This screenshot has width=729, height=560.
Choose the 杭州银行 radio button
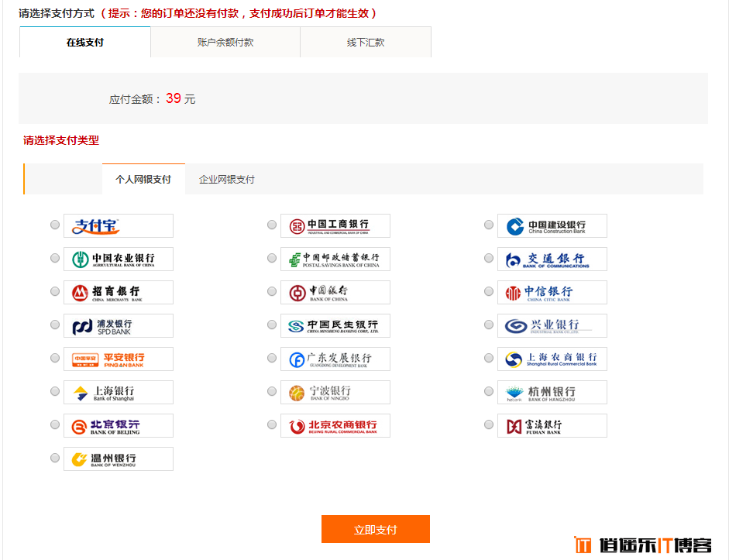pos(489,391)
